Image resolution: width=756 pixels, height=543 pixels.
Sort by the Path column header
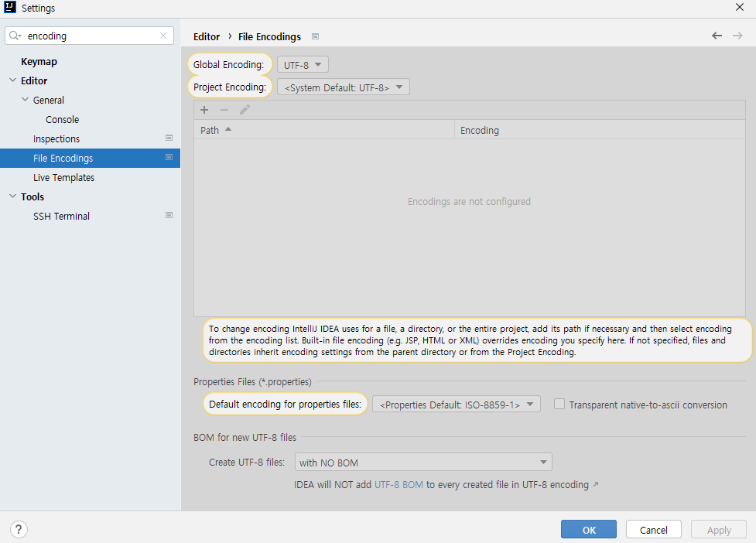coord(324,130)
